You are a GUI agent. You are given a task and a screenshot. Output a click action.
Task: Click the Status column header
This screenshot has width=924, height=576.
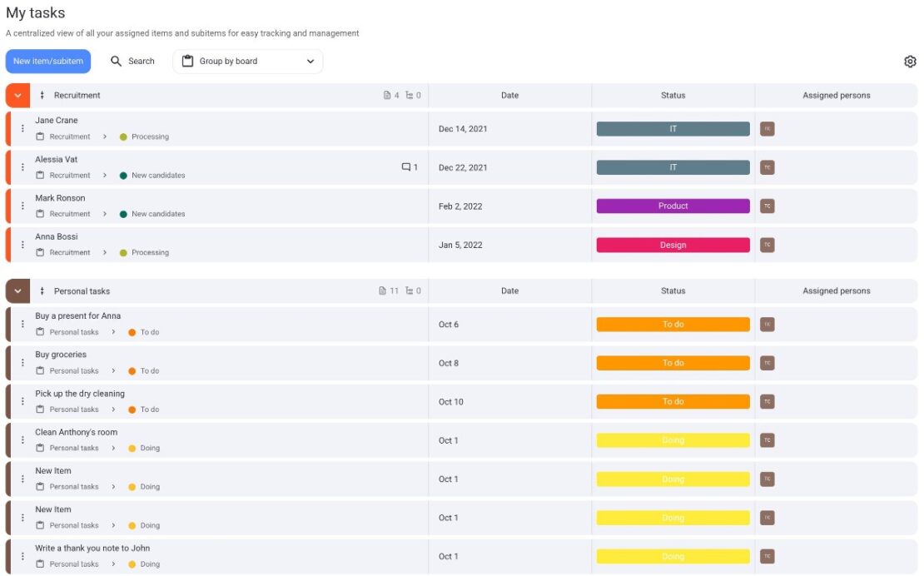point(672,94)
